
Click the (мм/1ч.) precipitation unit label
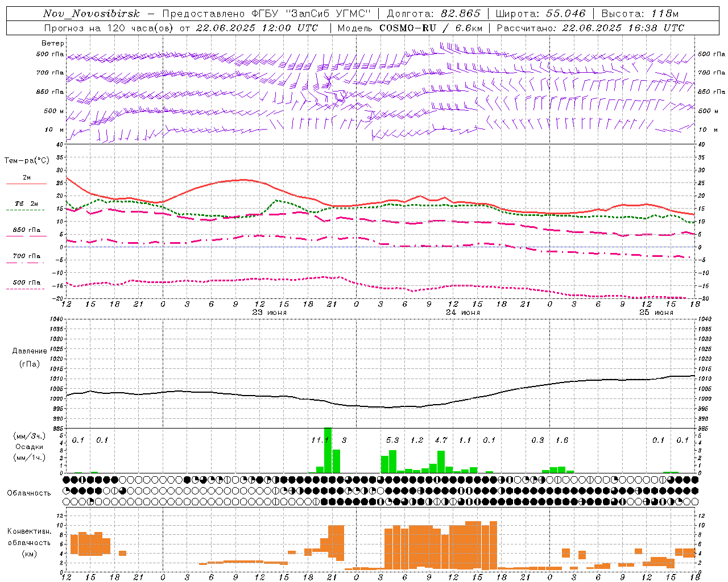pos(30,458)
